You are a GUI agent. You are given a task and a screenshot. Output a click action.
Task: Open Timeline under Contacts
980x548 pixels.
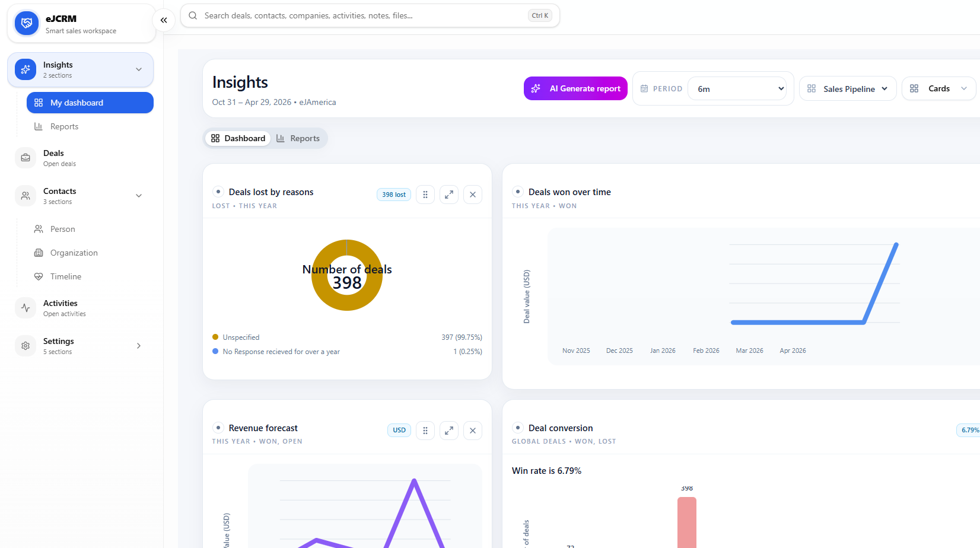tap(90, 276)
